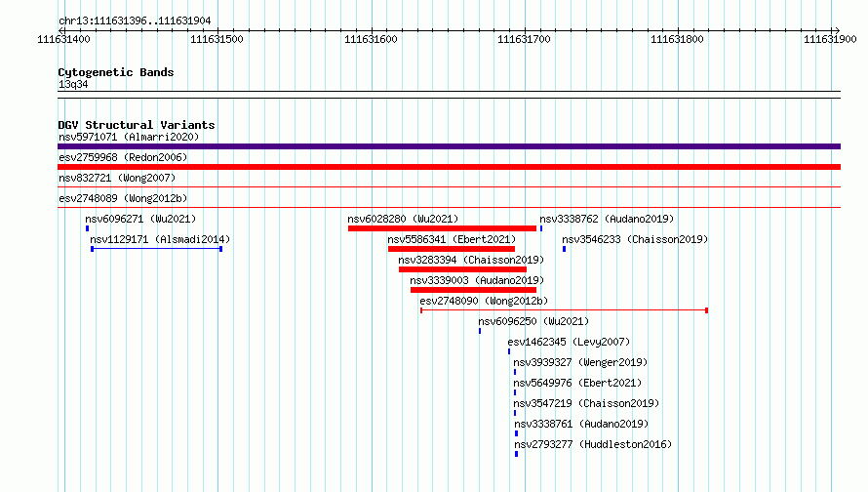Open nsv6096250 (Wu2021) variant
This screenshot has width=868, height=492.
[533, 321]
